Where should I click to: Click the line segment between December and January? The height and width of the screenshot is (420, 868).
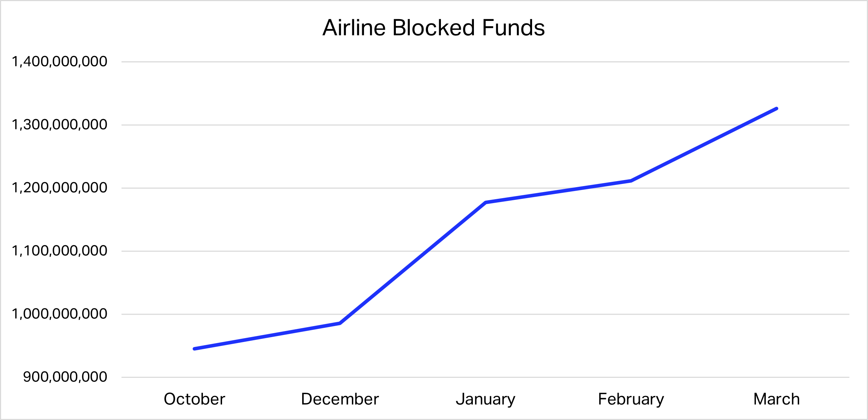coord(413,263)
